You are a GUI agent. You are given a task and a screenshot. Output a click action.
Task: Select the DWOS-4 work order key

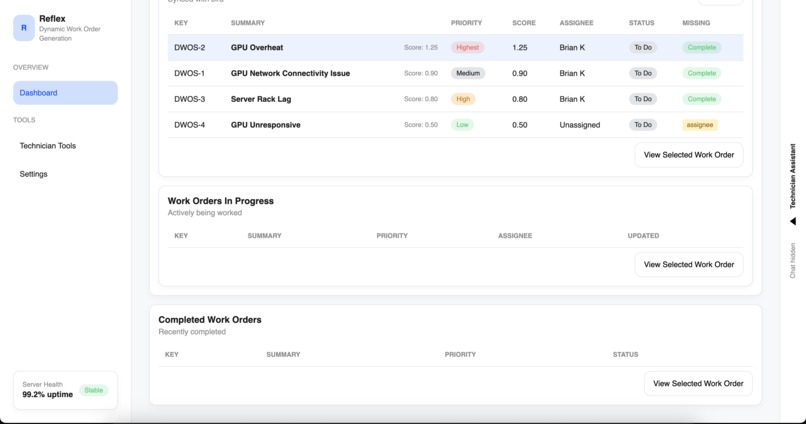tap(190, 125)
